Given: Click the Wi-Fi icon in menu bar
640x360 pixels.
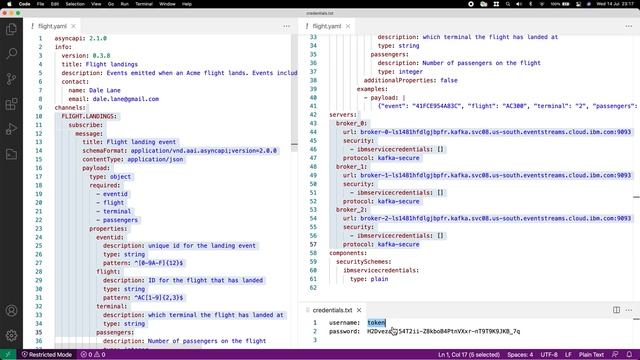Looking at the screenshot, I should (542, 4).
